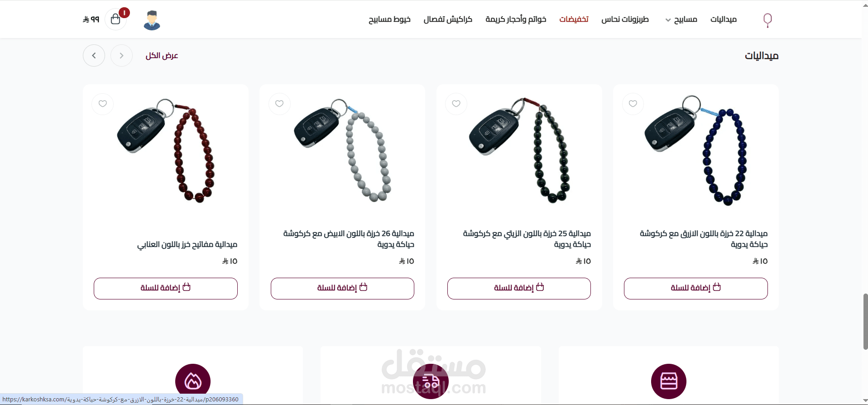Click the store icon in bottom card
Screen dimensions: 868x405
tap(669, 381)
